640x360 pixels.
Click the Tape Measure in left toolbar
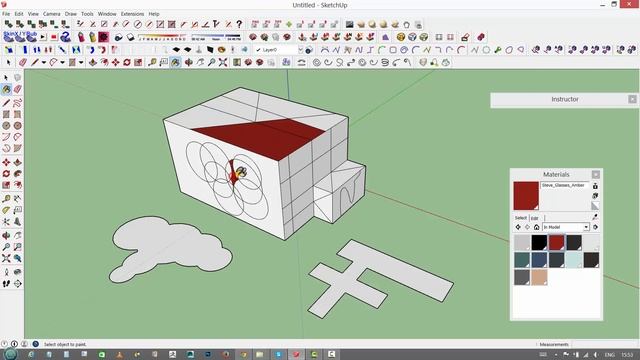(6, 199)
